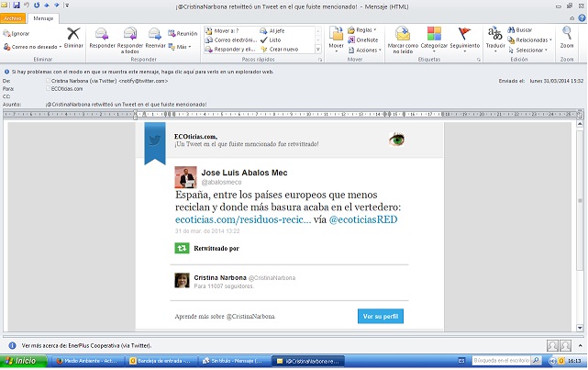588x370 pixels.
Task: Click the sender Cristina Narbona presence box
Action: tap(48, 81)
